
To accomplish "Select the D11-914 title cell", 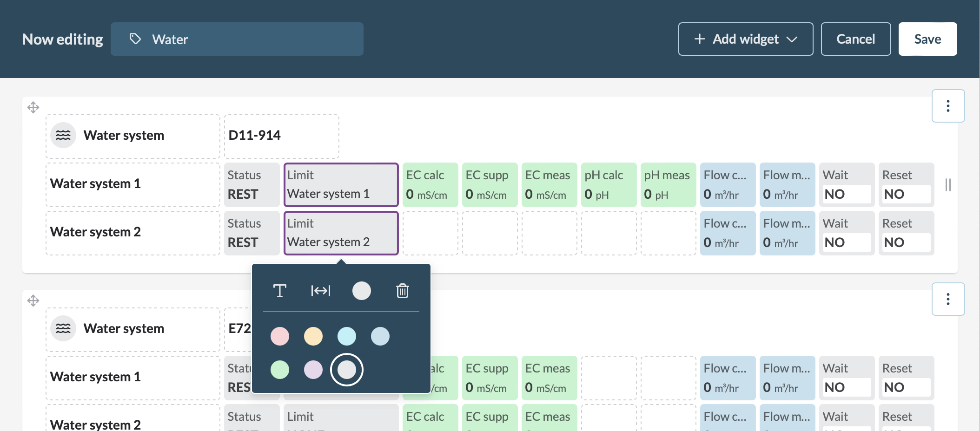I will [x=281, y=136].
